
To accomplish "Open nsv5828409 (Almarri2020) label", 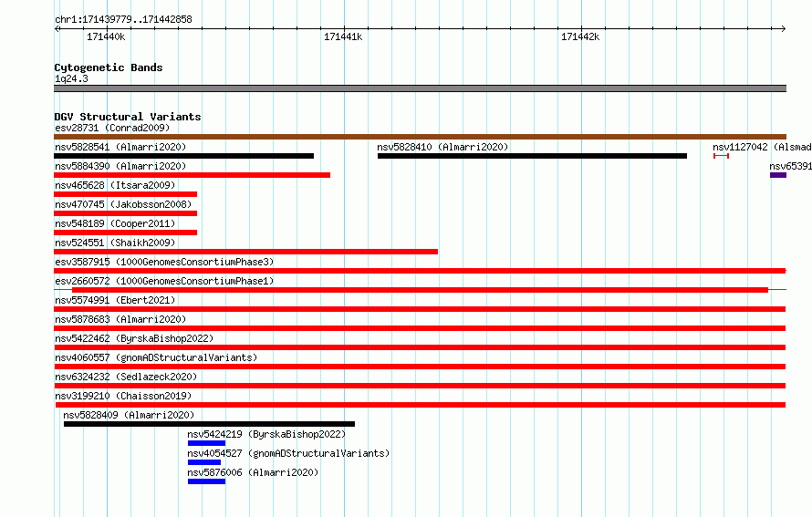I will click(x=129, y=415).
